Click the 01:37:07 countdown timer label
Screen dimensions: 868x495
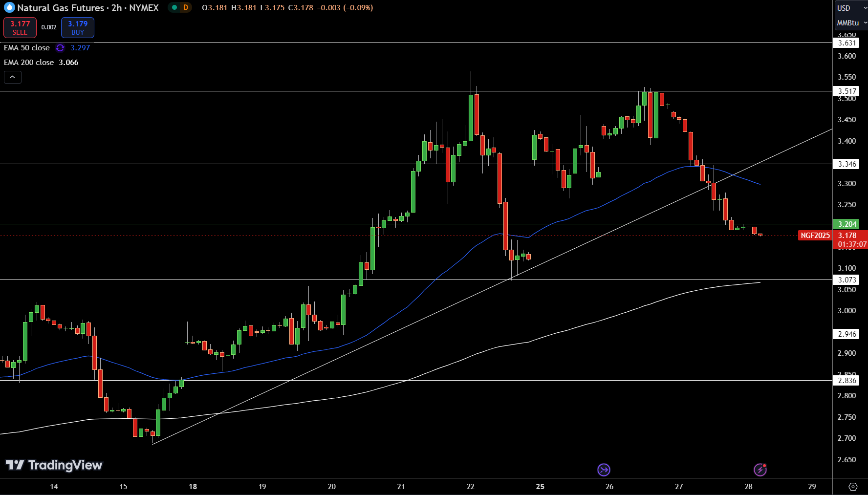(852, 244)
